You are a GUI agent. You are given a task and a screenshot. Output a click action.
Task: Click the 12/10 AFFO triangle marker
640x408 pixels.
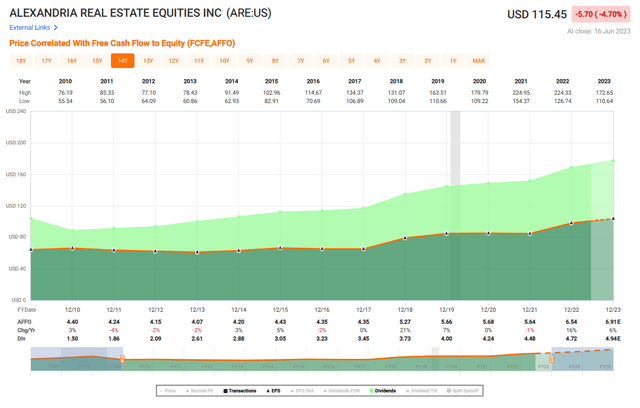pyautogui.click(x=72, y=248)
